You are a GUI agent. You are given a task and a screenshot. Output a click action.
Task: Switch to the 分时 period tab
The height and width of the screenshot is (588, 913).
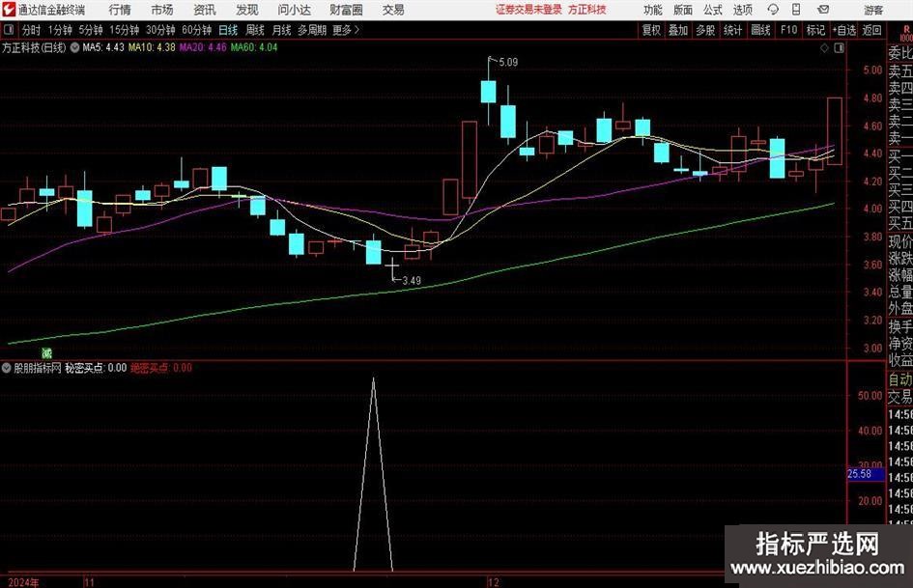coord(31,30)
